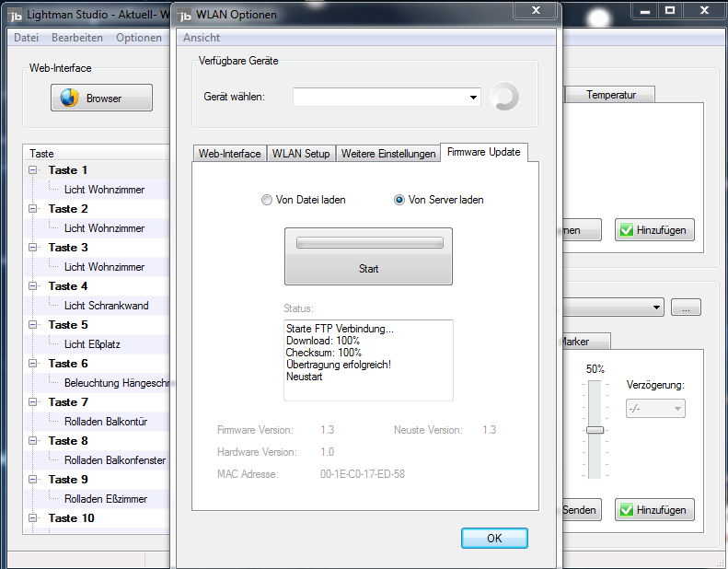This screenshot has height=569, width=728.
Task: Click the ellipsis browse button
Action: 686,308
